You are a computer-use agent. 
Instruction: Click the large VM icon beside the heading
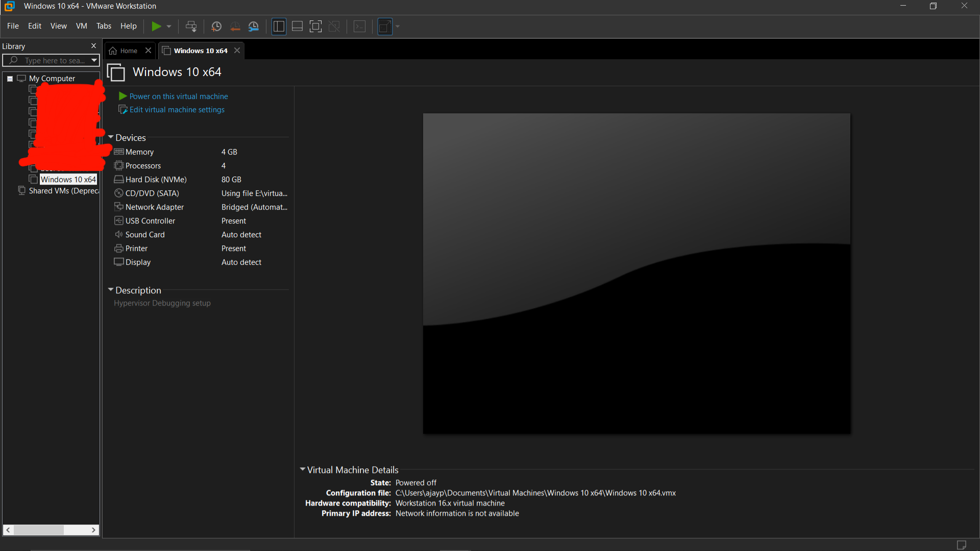point(116,72)
